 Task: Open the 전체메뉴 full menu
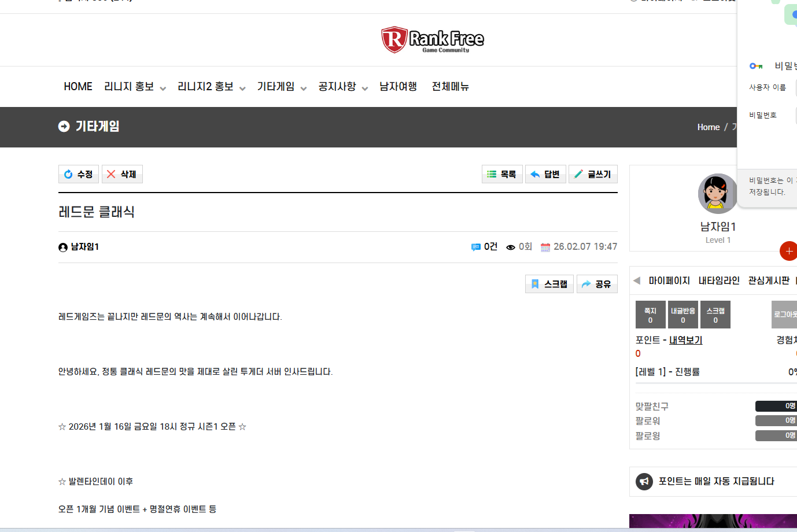[x=450, y=87]
